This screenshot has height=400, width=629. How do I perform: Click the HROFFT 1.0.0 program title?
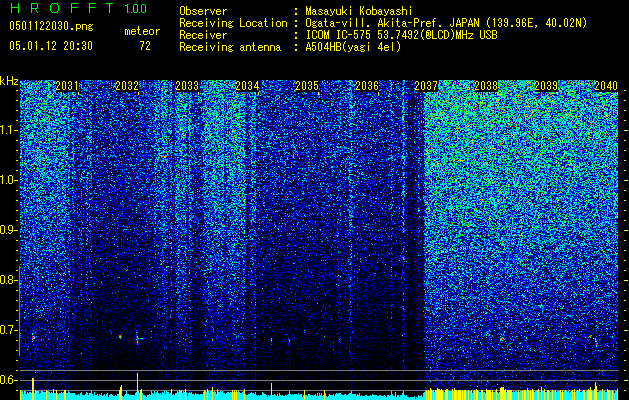(78, 8)
